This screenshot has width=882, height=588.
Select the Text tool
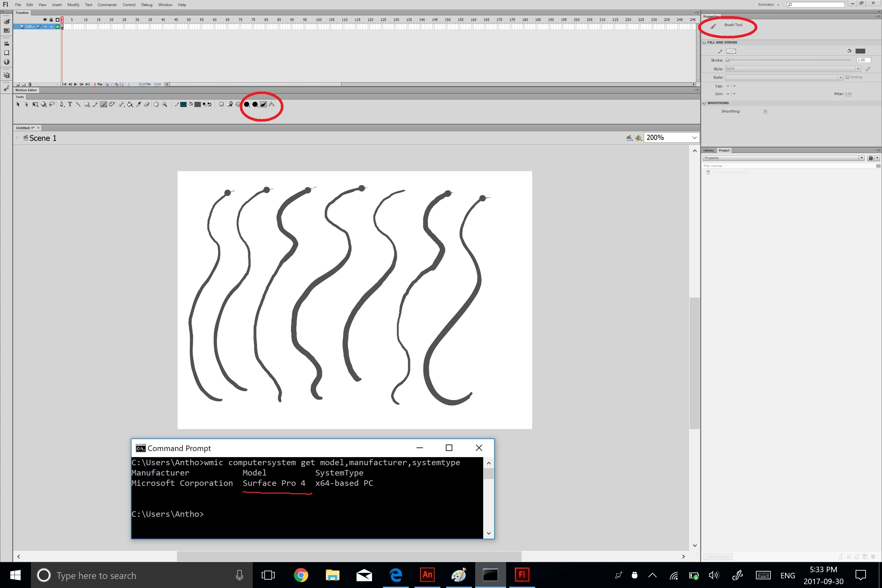(70, 104)
